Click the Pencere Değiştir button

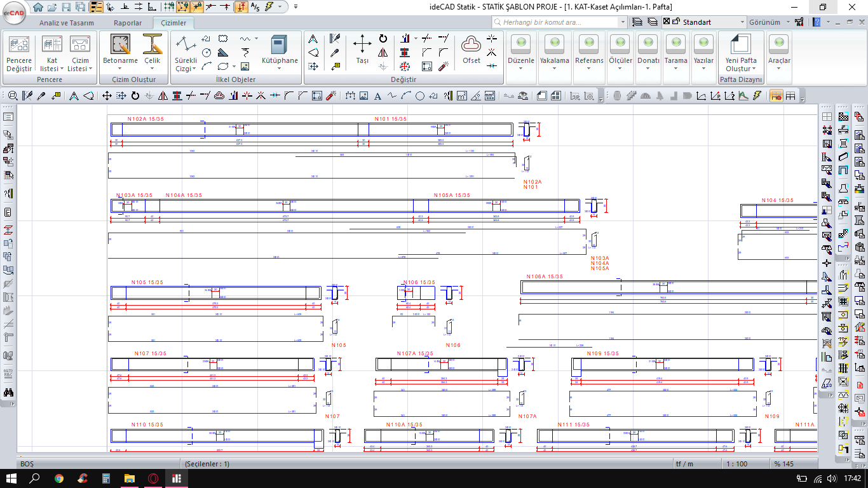pos(19,54)
